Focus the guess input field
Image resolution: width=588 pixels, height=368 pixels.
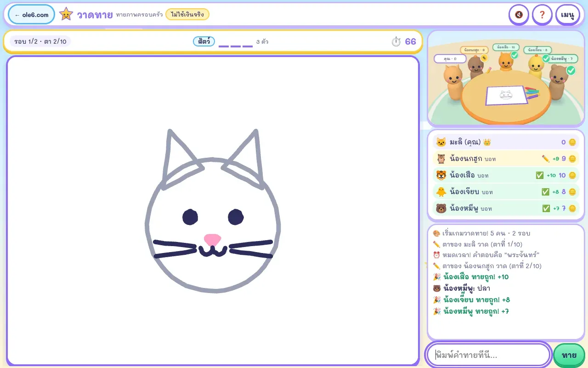pyautogui.click(x=488, y=355)
